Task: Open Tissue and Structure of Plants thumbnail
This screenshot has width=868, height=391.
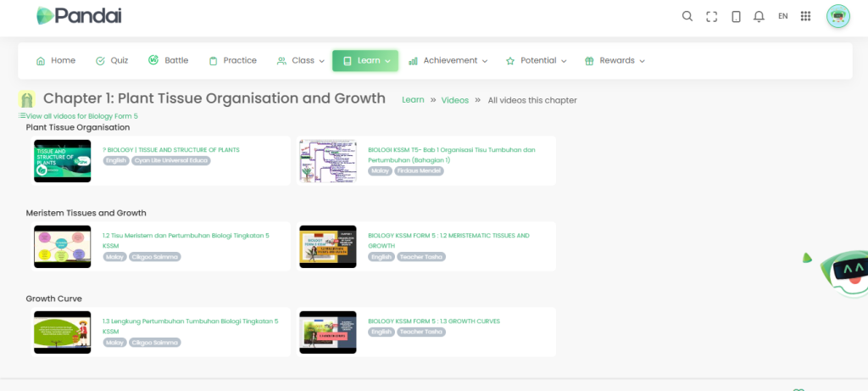Action: (x=62, y=160)
